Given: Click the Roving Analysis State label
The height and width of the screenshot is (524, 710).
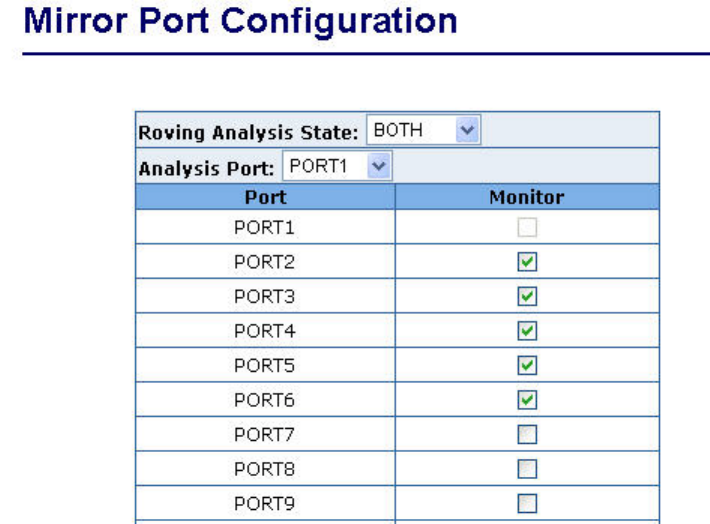Looking at the screenshot, I should (248, 132).
